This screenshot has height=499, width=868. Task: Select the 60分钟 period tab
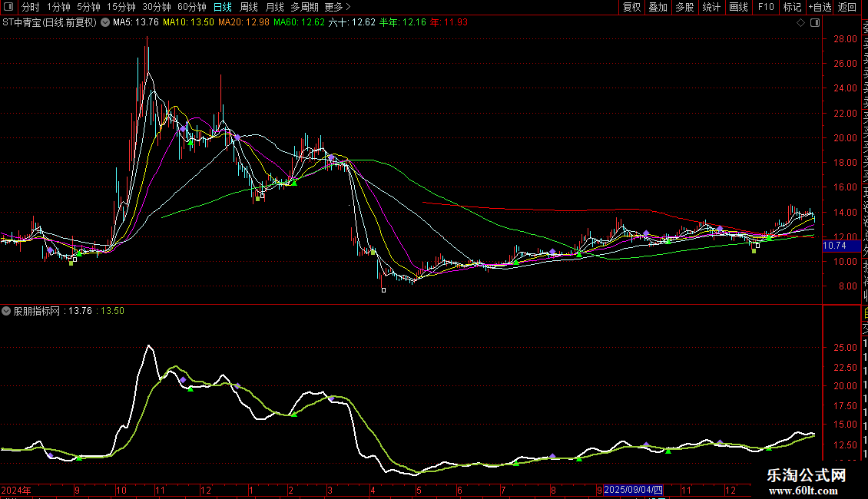[192, 7]
